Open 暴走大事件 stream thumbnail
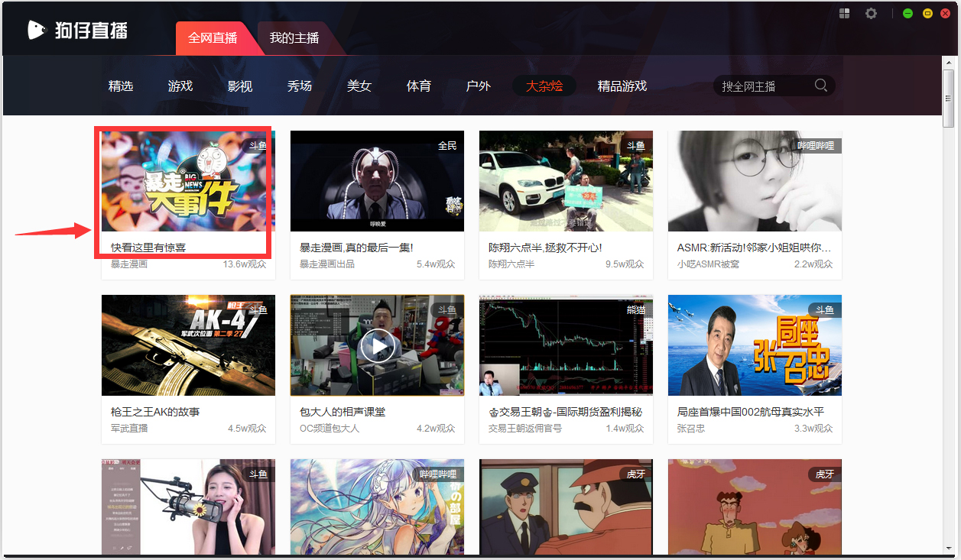961x560 pixels. pos(188,181)
